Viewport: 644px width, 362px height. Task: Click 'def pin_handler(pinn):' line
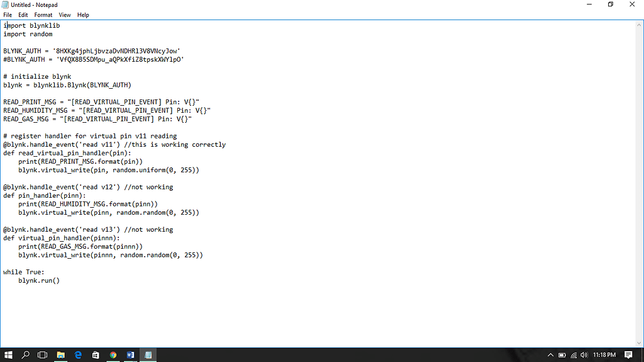click(45, 196)
